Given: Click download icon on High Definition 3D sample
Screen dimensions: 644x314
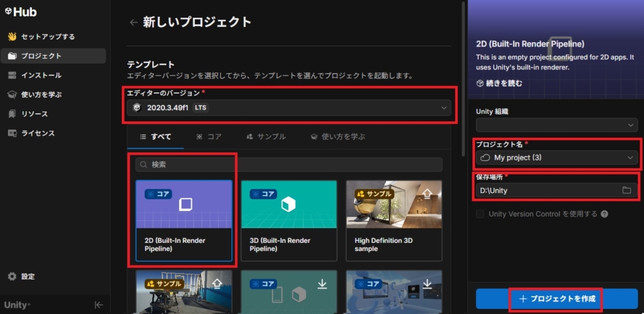Looking at the screenshot, I should pos(427,193).
